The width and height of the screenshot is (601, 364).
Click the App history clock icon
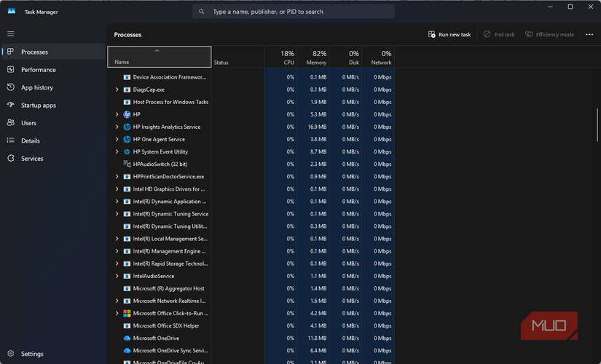(x=11, y=87)
